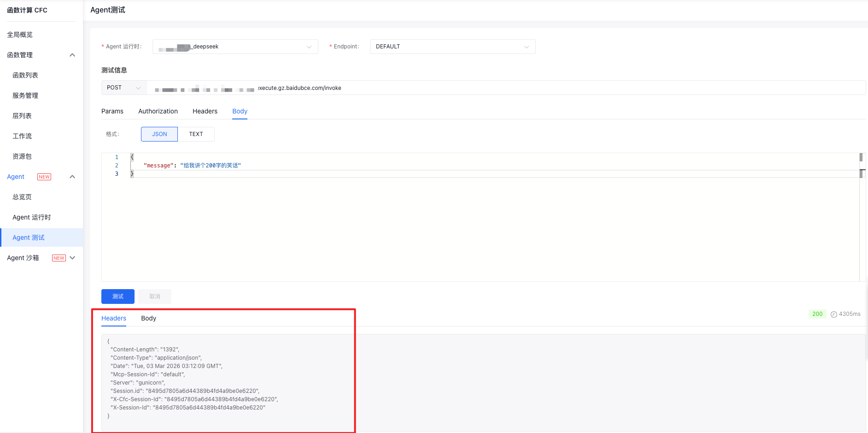Viewport: 868px width, 433px height.
Task: Click the response time clock icon
Action: click(x=833, y=314)
